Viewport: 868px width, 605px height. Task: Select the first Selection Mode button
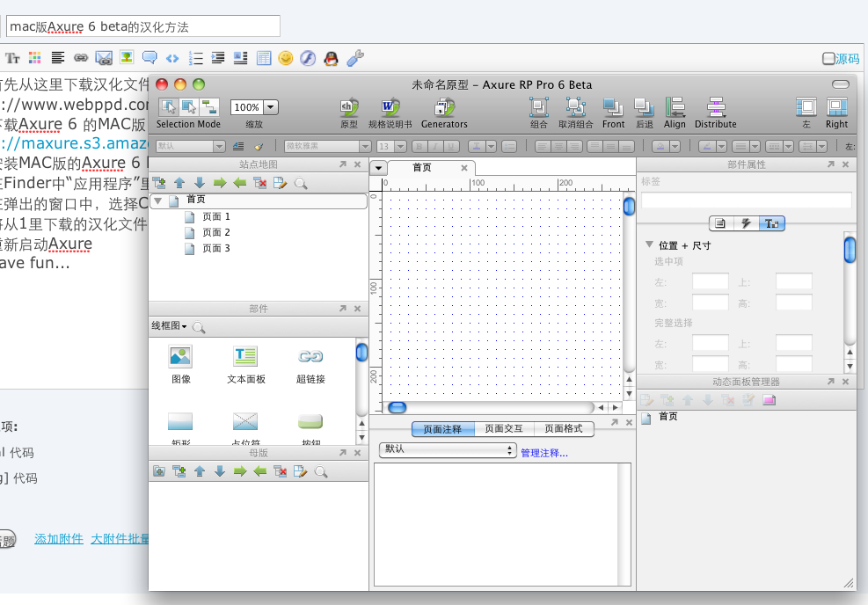tap(169, 106)
